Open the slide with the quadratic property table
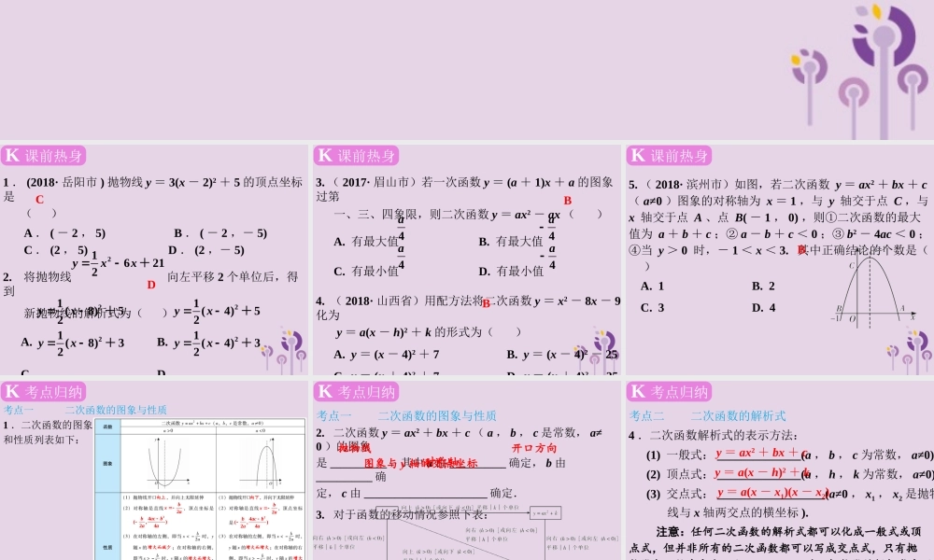Viewport: 934px width, 560px height. [154, 470]
